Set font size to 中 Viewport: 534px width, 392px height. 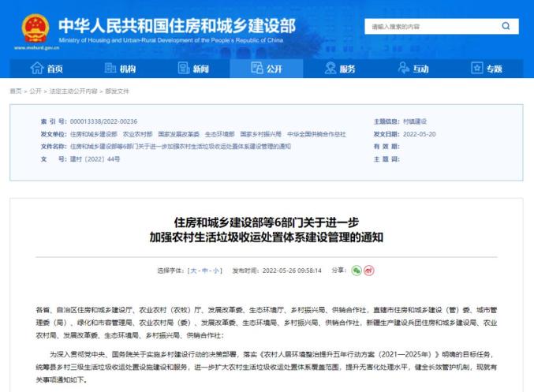[205, 271]
